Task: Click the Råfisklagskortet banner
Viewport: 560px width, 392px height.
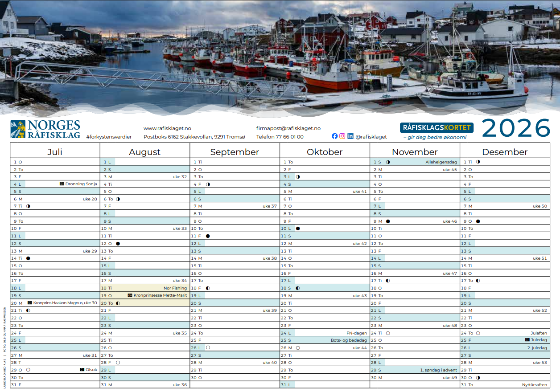Action: (x=436, y=128)
